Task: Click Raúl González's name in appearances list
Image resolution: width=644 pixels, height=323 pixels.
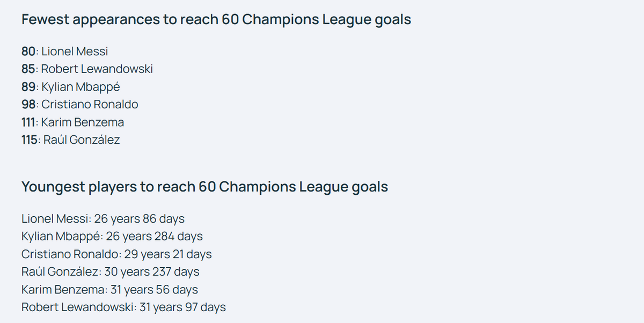Action: 80,140
